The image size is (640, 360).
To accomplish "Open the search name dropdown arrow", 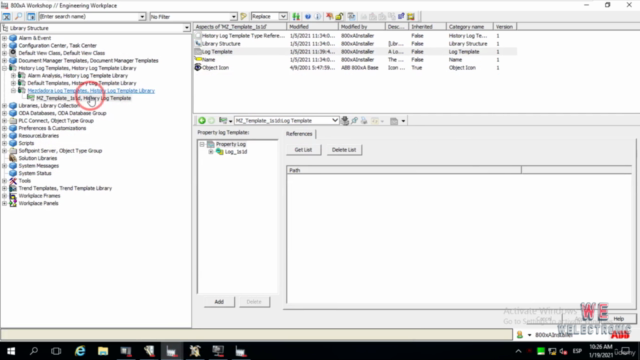I will click(142, 17).
